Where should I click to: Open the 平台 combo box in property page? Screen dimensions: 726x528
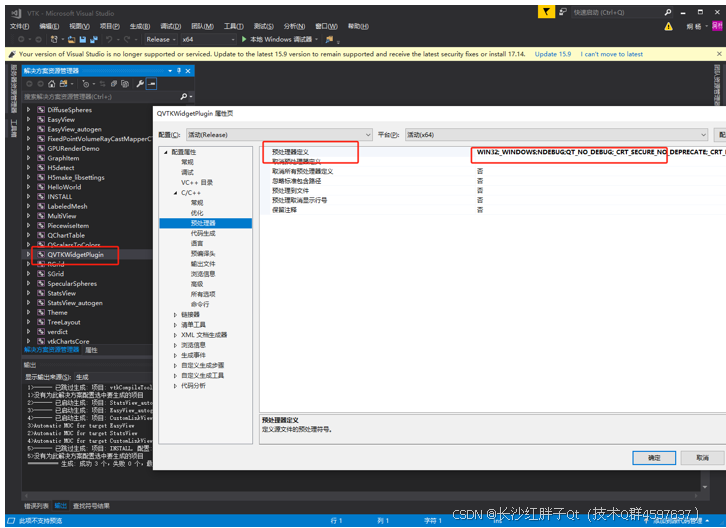point(557,135)
